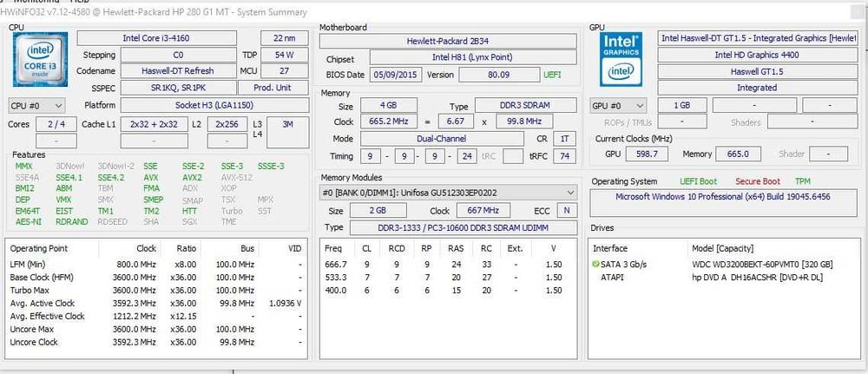This screenshot has height=374, width=868.
Task: Click the Dual-Channel mode field
Action: click(442, 139)
